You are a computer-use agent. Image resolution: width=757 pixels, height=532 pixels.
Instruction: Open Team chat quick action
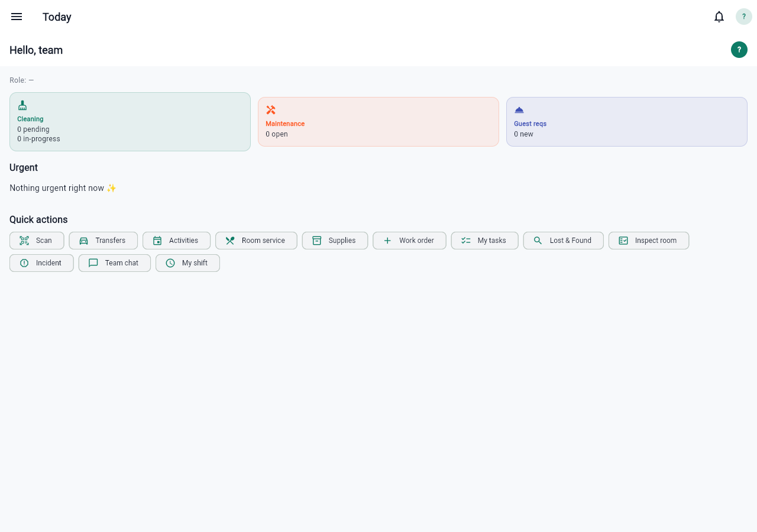115,263
